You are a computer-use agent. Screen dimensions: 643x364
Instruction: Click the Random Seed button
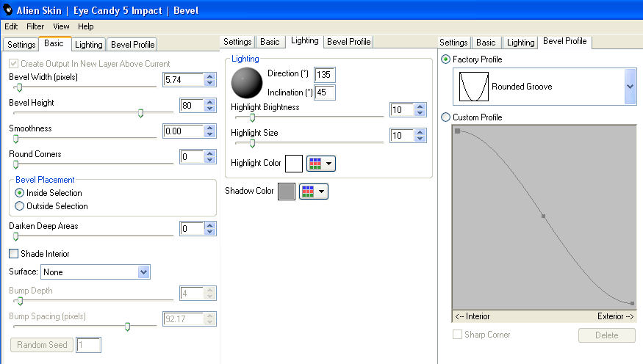[42, 345]
